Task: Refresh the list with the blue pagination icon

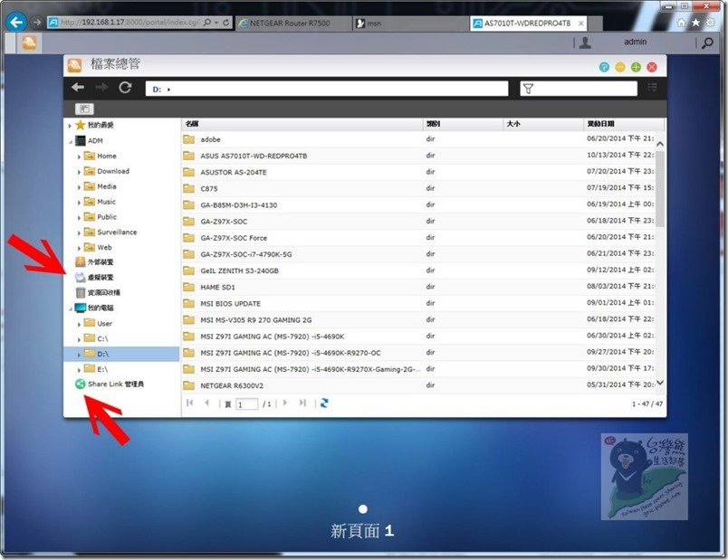Action: (324, 403)
